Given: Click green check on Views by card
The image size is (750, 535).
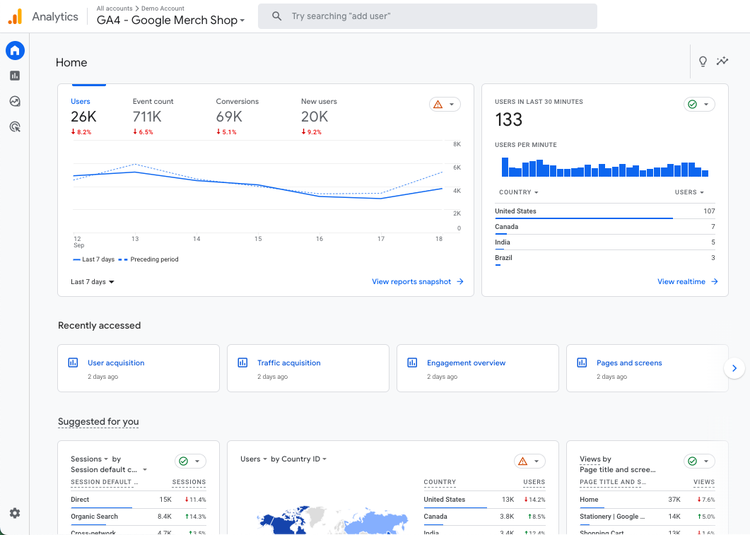Looking at the screenshot, I should (x=692, y=461).
